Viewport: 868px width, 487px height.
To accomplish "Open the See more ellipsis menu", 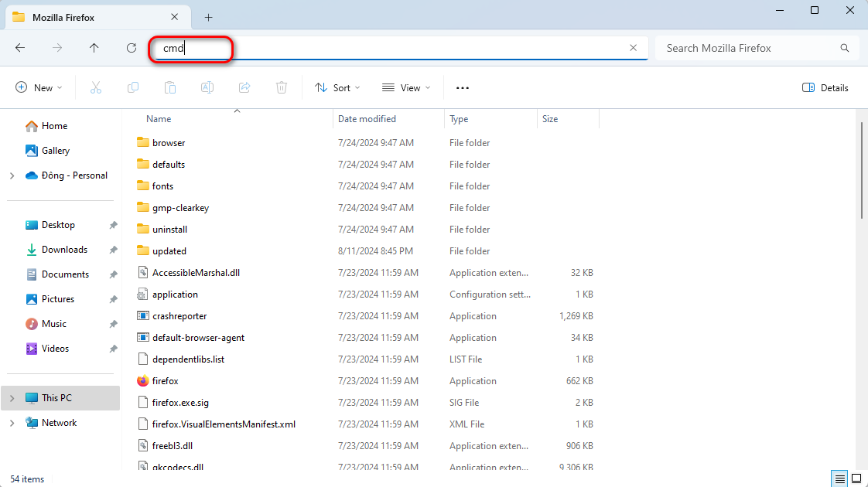I will click(462, 87).
